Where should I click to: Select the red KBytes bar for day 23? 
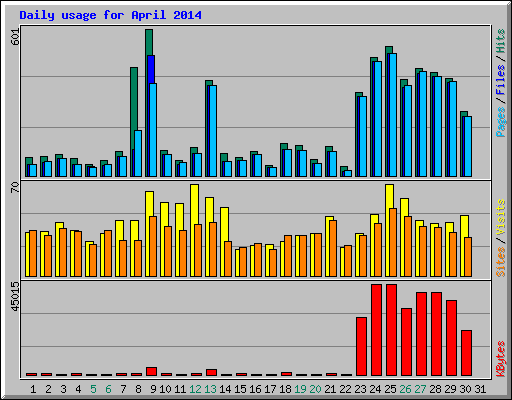[361, 347]
